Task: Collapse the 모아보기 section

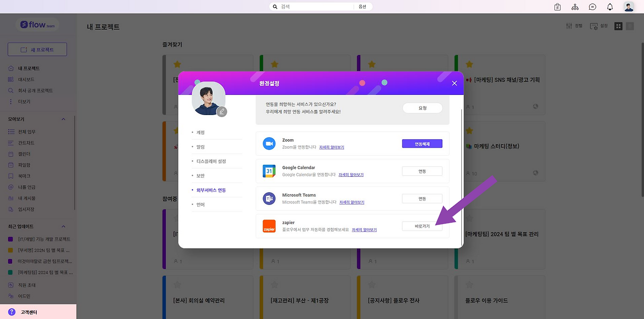Action: pos(63,119)
